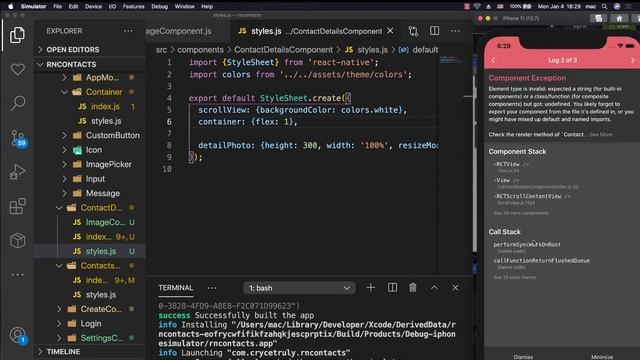This screenshot has width=640, height=360.
Task: Click the Home button in Simulator toolbar
Action: [x=619, y=18]
